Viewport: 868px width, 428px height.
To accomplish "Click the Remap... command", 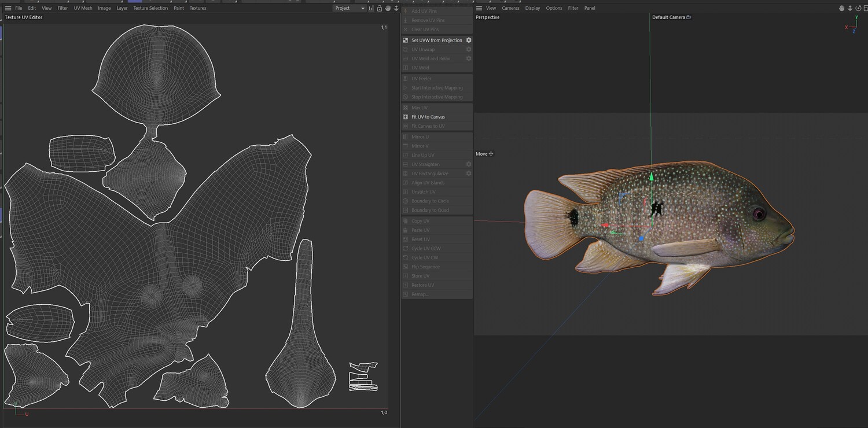I will pyautogui.click(x=437, y=294).
